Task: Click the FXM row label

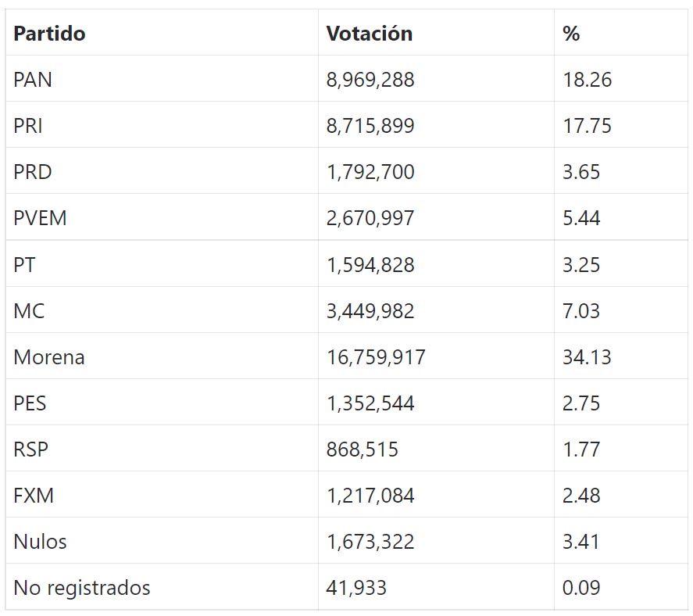Action: [34, 496]
